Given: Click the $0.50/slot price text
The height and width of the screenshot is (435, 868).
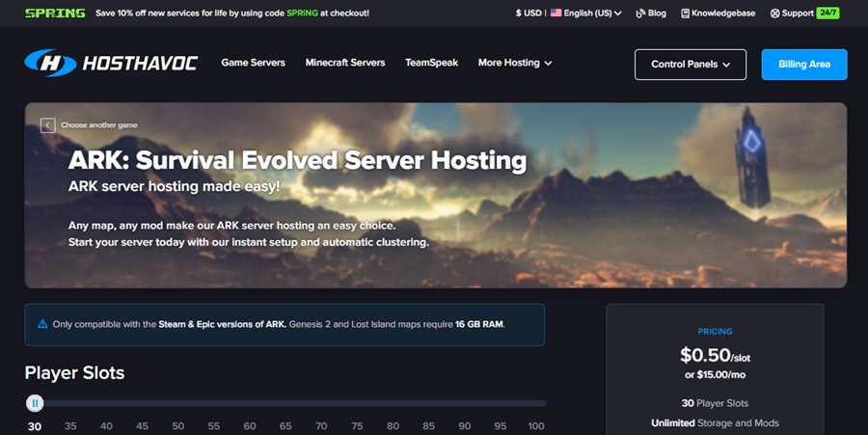Looking at the screenshot, I should click(716, 355).
